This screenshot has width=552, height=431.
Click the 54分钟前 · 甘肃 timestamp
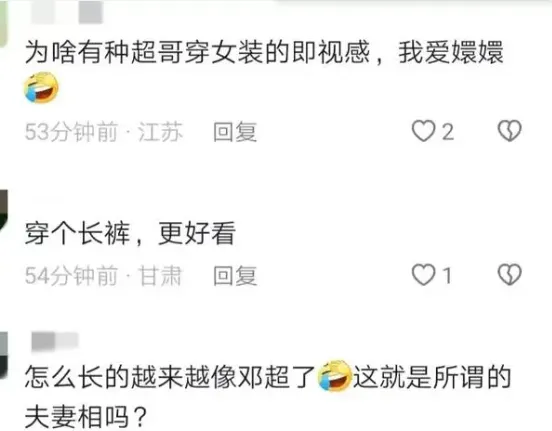click(x=103, y=276)
